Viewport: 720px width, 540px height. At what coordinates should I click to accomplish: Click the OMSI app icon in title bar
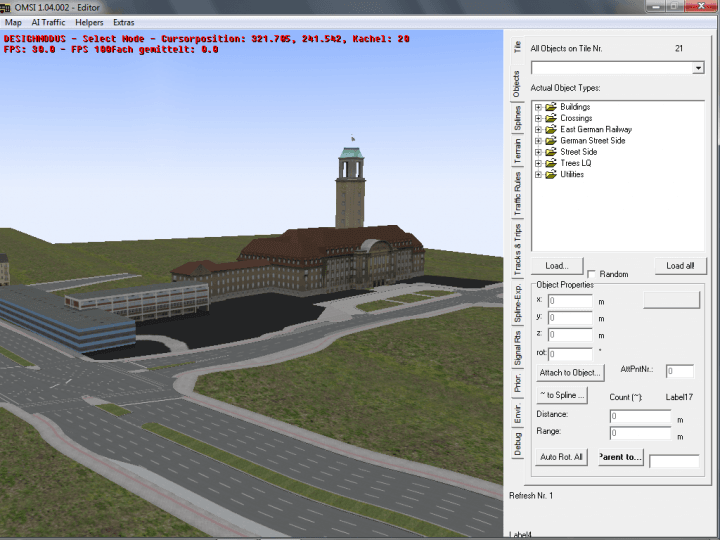[x=9, y=7]
